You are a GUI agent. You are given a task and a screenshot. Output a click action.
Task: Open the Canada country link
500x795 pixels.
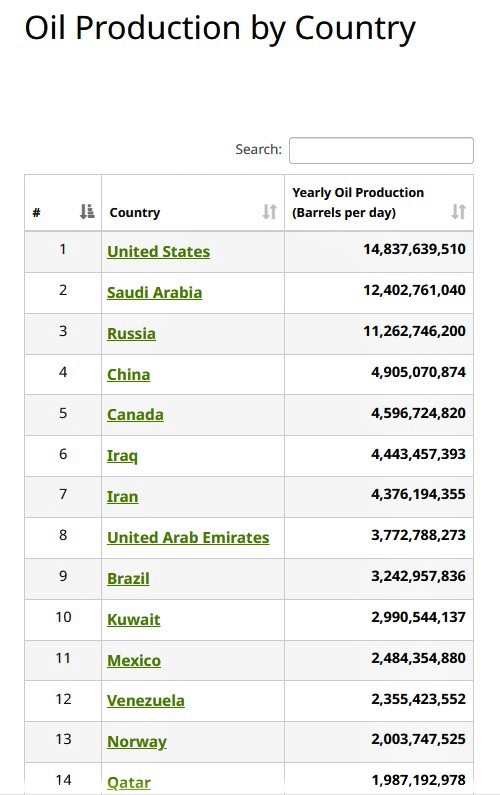pyautogui.click(x=135, y=415)
